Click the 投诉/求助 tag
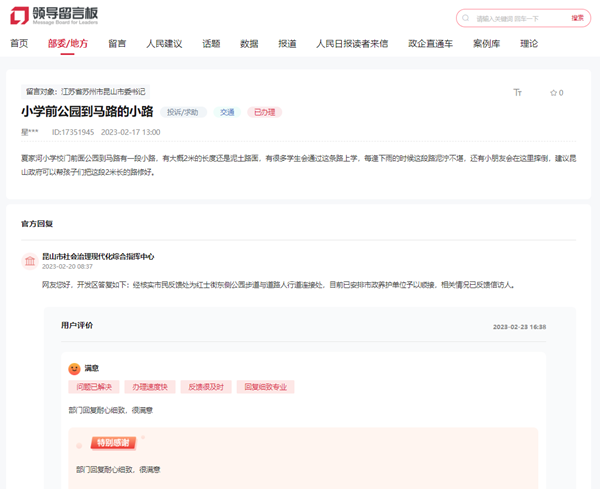This screenshot has height=489, width=600. (183, 112)
